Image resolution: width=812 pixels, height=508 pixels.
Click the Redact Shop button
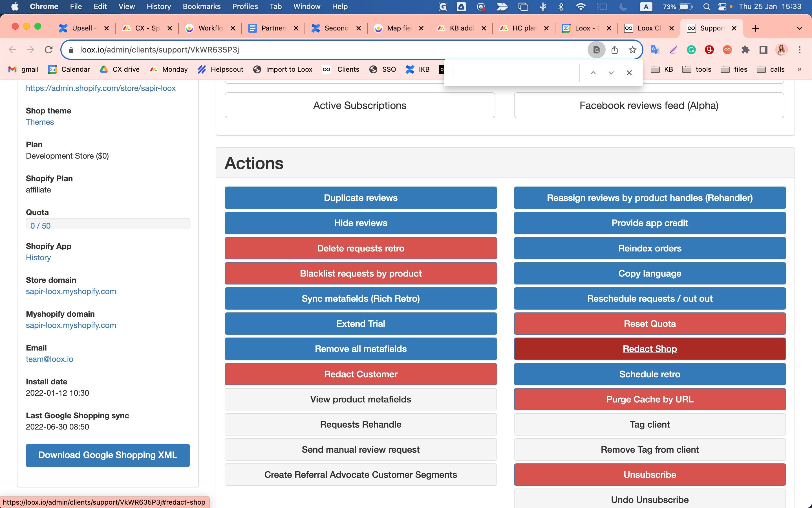coord(650,349)
